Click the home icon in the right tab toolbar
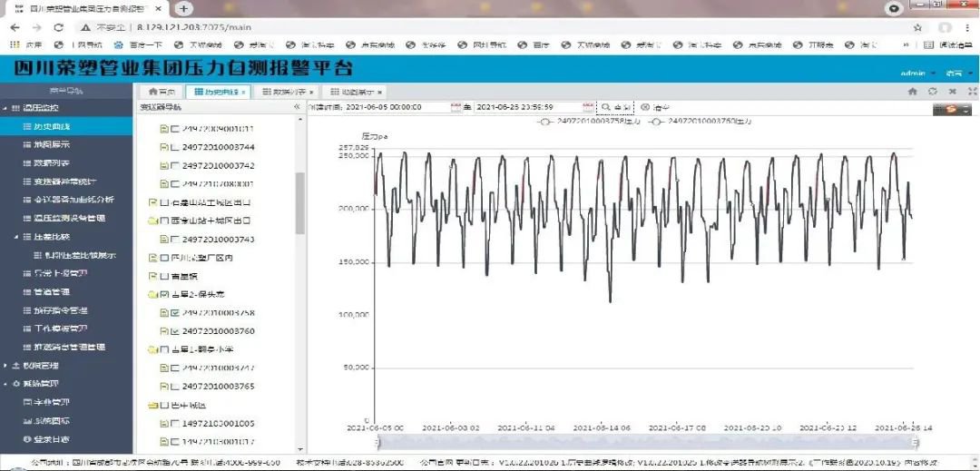The height and width of the screenshot is (471, 980). (x=913, y=92)
